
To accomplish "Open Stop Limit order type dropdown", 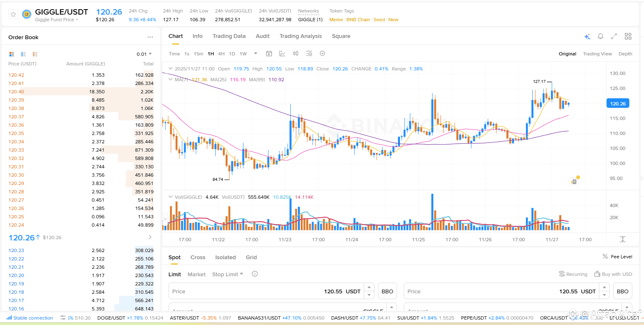I will pos(228,274).
